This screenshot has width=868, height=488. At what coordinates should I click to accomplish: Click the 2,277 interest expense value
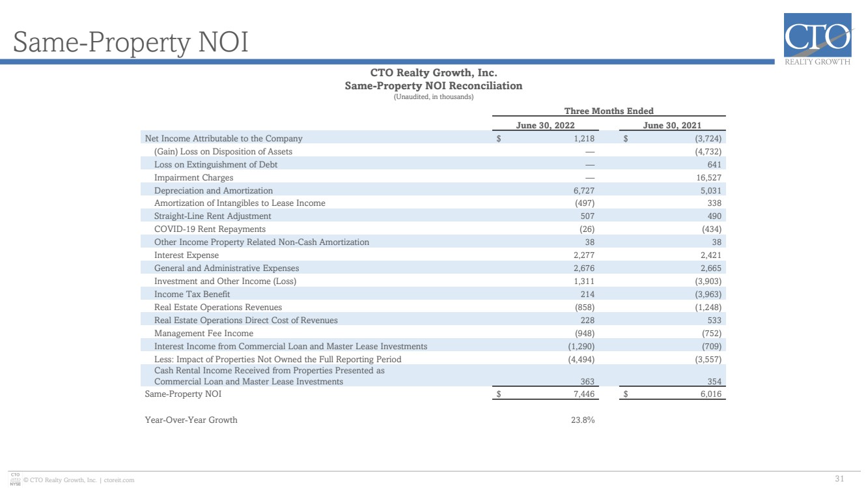pos(583,255)
